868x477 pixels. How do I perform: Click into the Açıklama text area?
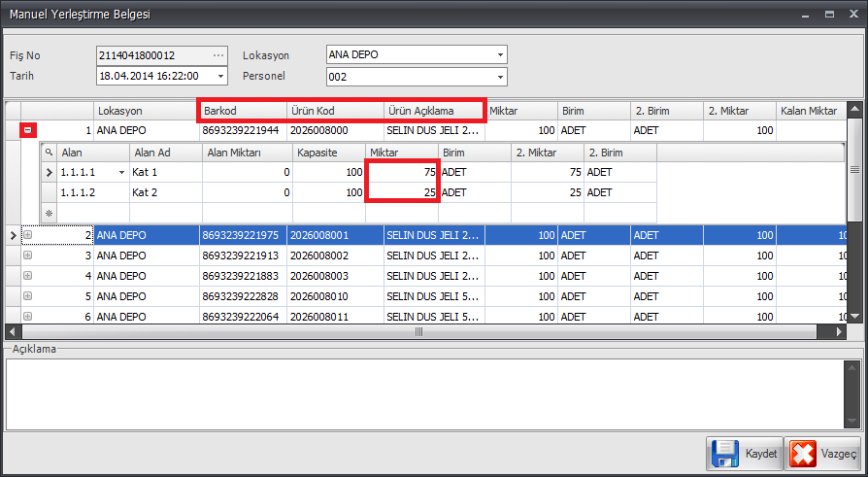(425, 394)
